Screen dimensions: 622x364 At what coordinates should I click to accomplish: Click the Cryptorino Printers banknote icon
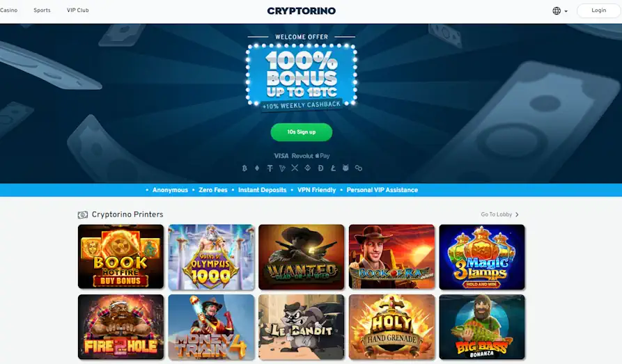click(82, 214)
